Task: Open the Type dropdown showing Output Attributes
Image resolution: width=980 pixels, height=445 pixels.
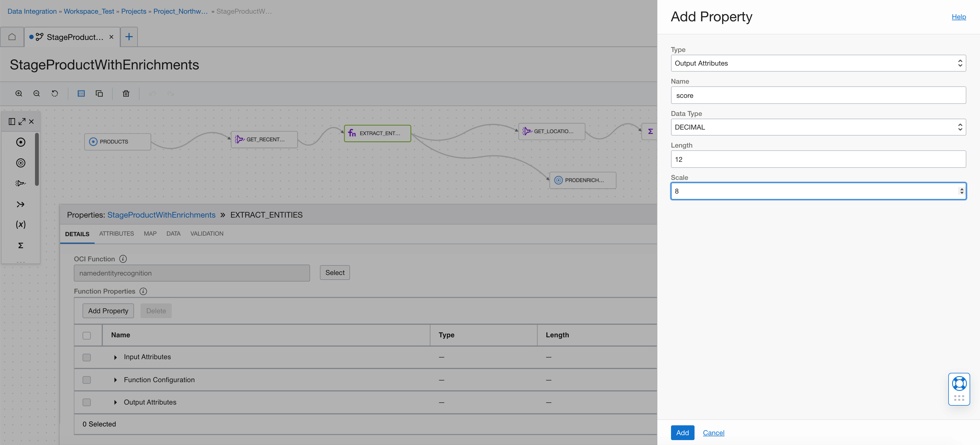Action: coord(818,63)
